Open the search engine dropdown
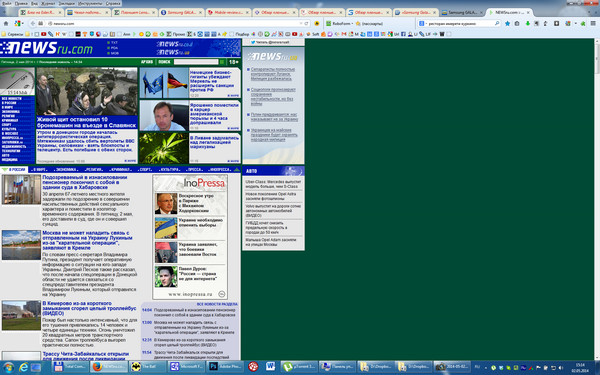The width and height of the screenshot is (600, 375). [422, 23]
